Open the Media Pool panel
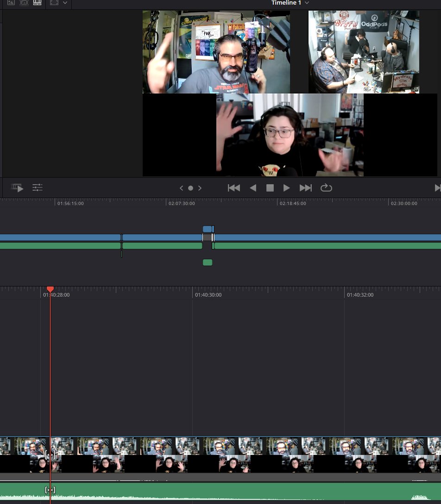 click(11, 2)
